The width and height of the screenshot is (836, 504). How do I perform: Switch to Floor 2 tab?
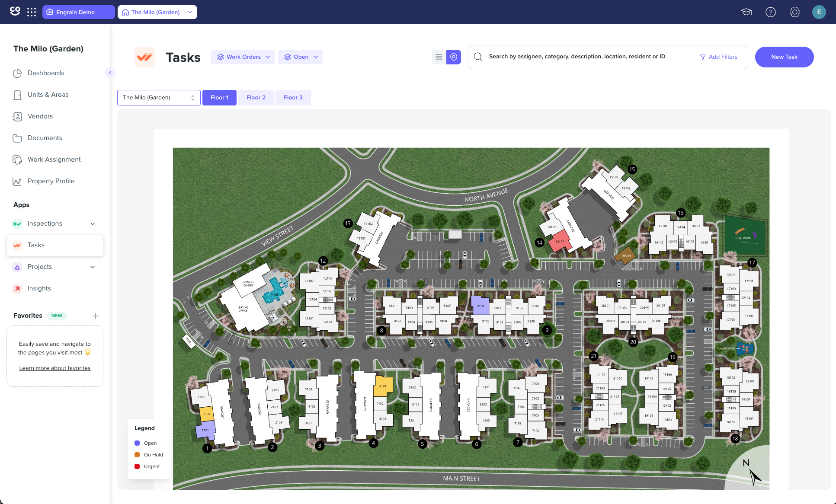pyautogui.click(x=256, y=98)
